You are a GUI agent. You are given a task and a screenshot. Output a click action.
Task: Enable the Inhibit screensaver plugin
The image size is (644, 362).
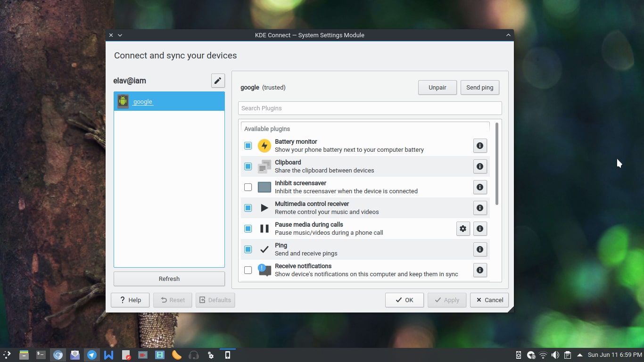tap(248, 187)
